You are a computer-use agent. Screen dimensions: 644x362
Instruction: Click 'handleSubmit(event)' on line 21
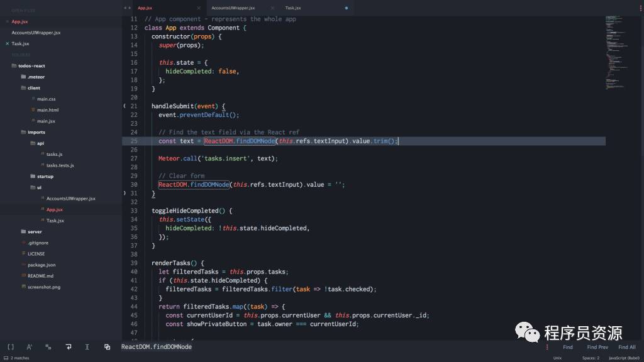[x=185, y=106]
